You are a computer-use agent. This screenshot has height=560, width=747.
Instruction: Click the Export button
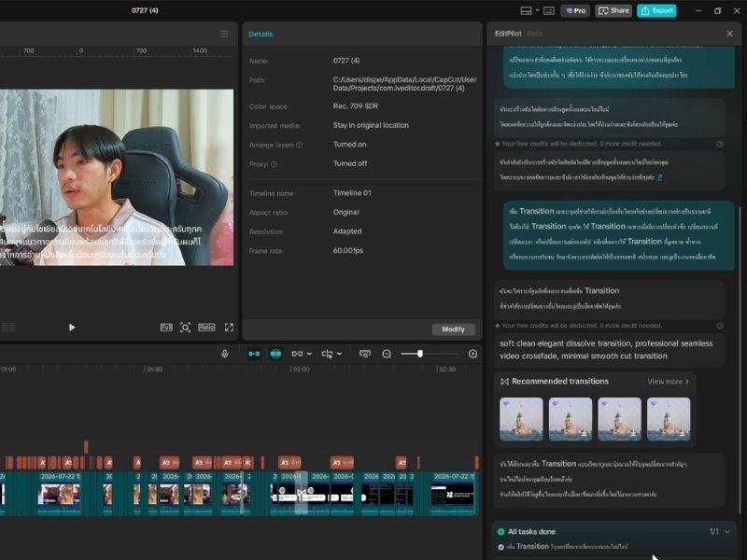coord(656,10)
